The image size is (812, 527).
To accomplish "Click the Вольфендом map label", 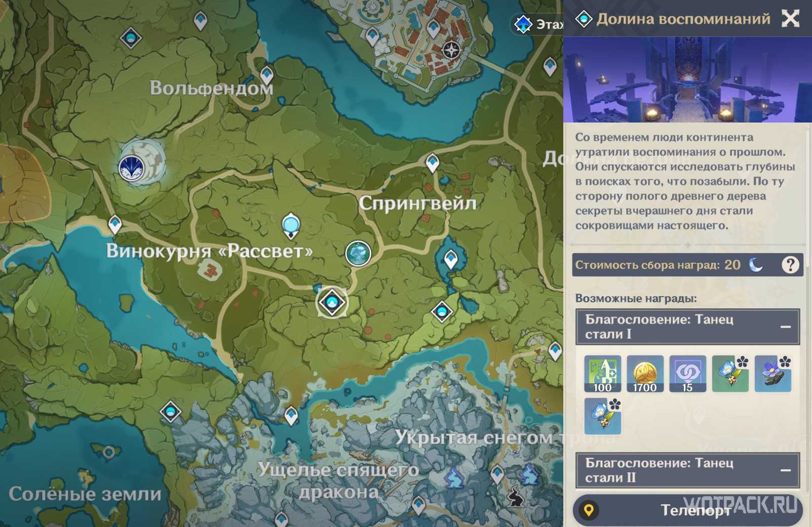I will click(x=211, y=88).
